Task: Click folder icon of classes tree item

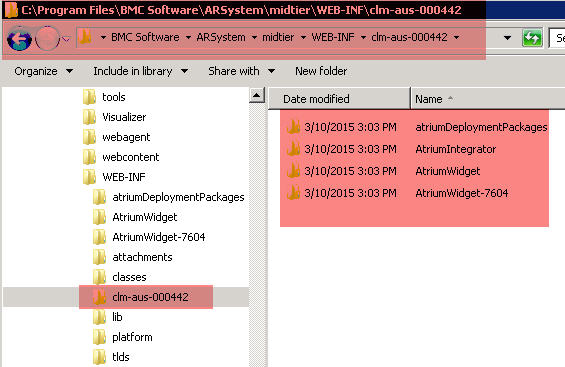Action: [99, 277]
